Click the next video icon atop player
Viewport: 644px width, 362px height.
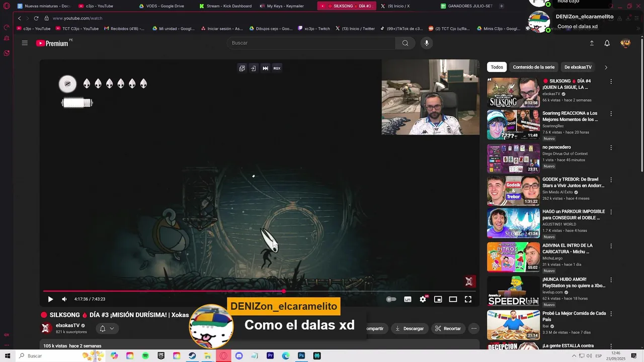(x=265, y=68)
